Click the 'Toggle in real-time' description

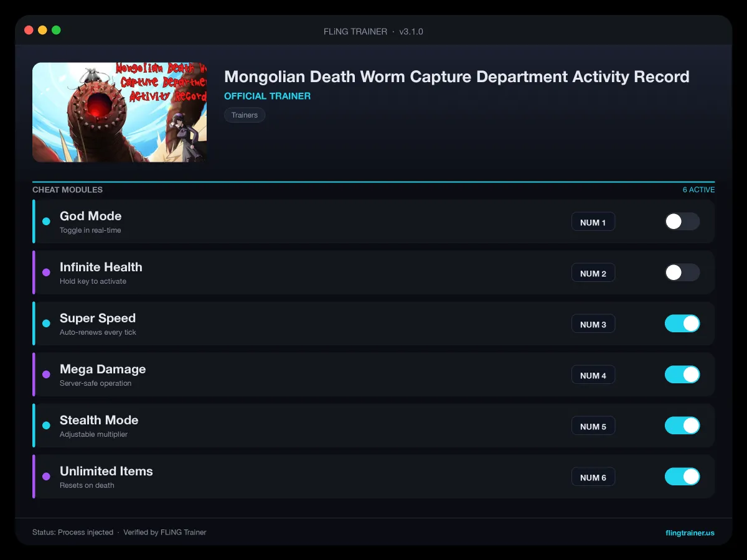pyautogui.click(x=90, y=230)
